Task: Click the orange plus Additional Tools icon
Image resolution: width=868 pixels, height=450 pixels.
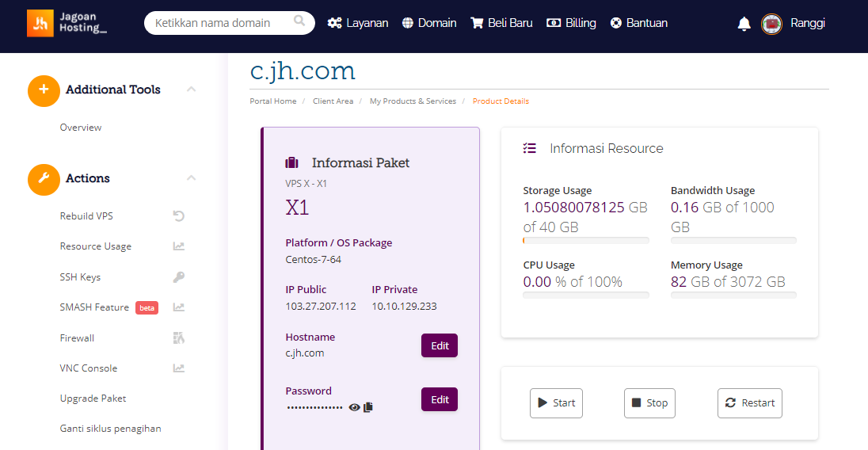Action: click(x=44, y=90)
